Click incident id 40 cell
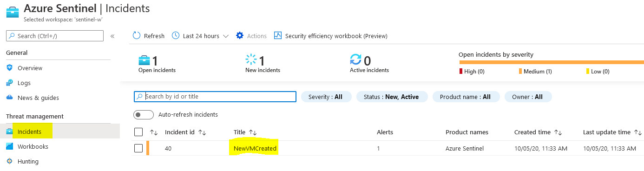 pos(169,148)
